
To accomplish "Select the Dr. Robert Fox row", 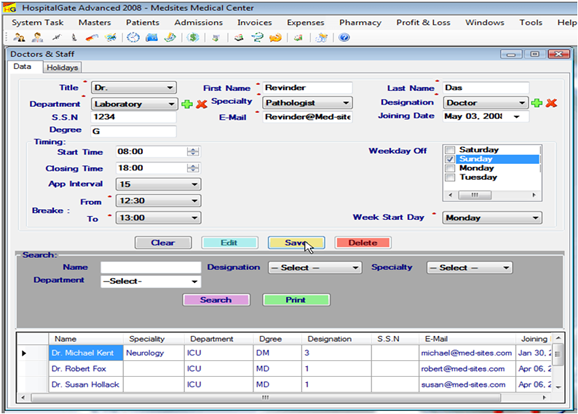I will [284, 369].
